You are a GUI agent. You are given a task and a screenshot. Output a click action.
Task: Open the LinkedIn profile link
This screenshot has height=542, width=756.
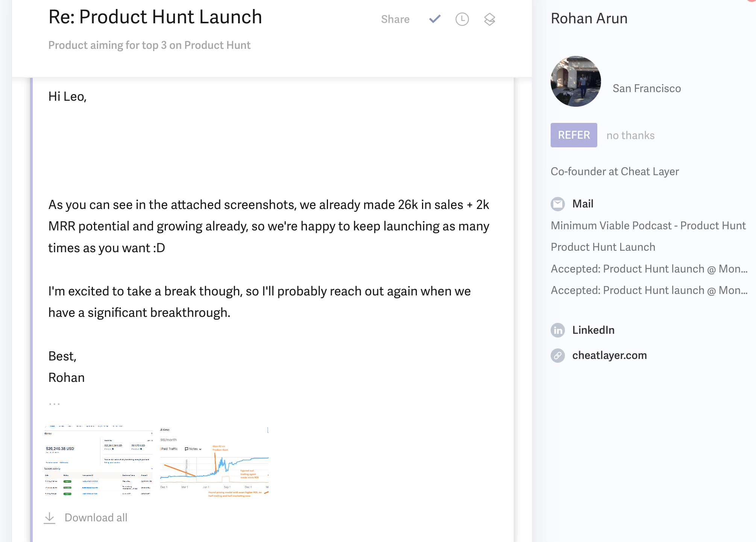click(593, 330)
